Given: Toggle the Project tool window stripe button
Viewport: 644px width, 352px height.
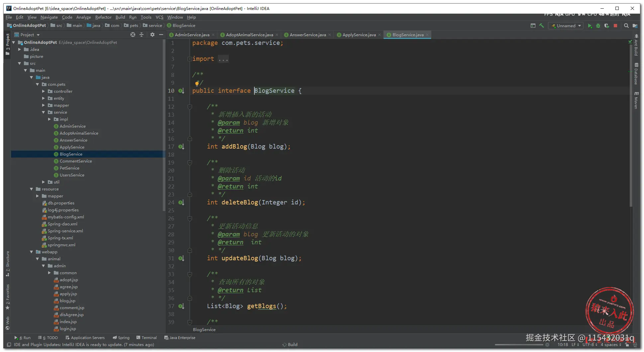Looking at the screenshot, I should [x=8, y=44].
